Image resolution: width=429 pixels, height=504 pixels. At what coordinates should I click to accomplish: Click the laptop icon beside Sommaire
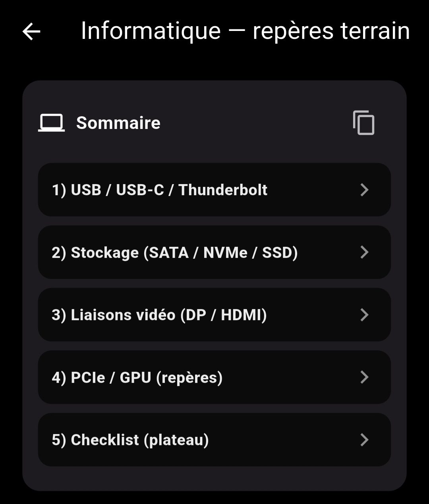pyautogui.click(x=51, y=123)
